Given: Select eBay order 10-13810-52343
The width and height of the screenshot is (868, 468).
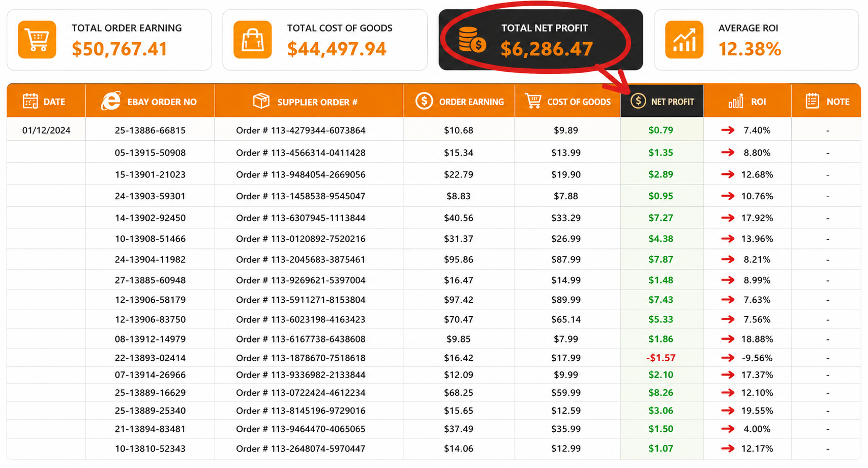Looking at the screenshot, I should point(150,448).
